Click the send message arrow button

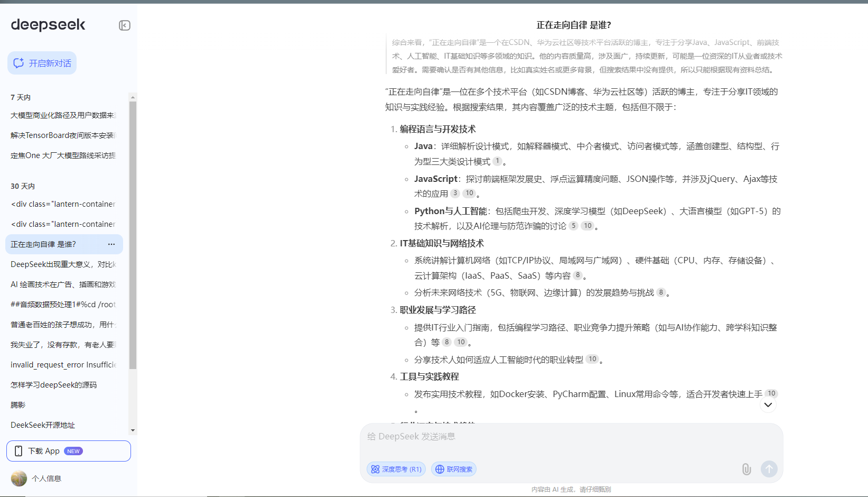tap(769, 469)
